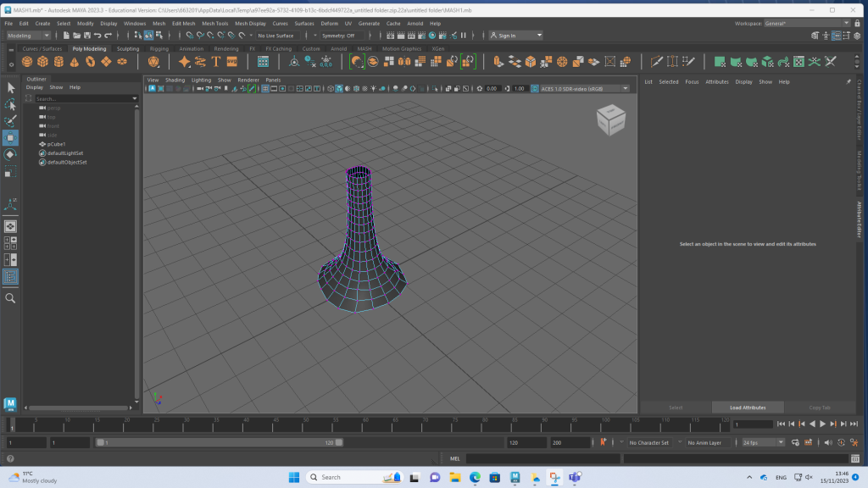Viewport: 868px width, 488px height.
Task: Open the Modeling menu set dropdown
Action: (28, 36)
